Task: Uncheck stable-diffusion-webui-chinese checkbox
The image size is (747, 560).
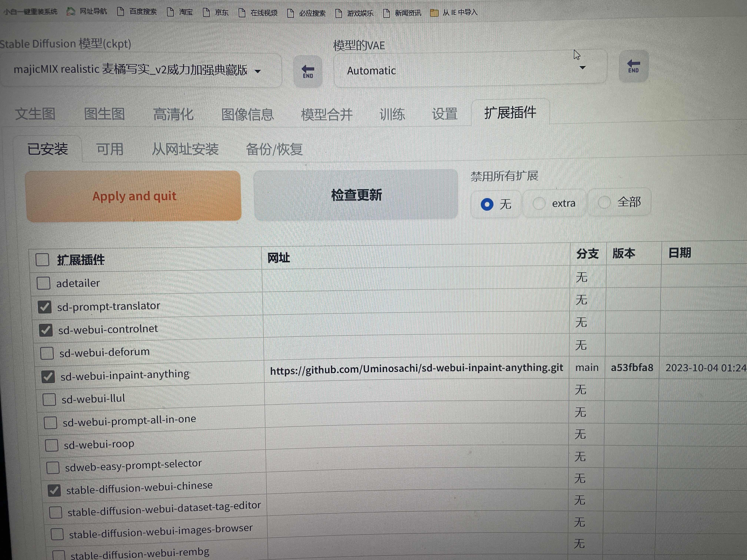Action: tap(54, 490)
